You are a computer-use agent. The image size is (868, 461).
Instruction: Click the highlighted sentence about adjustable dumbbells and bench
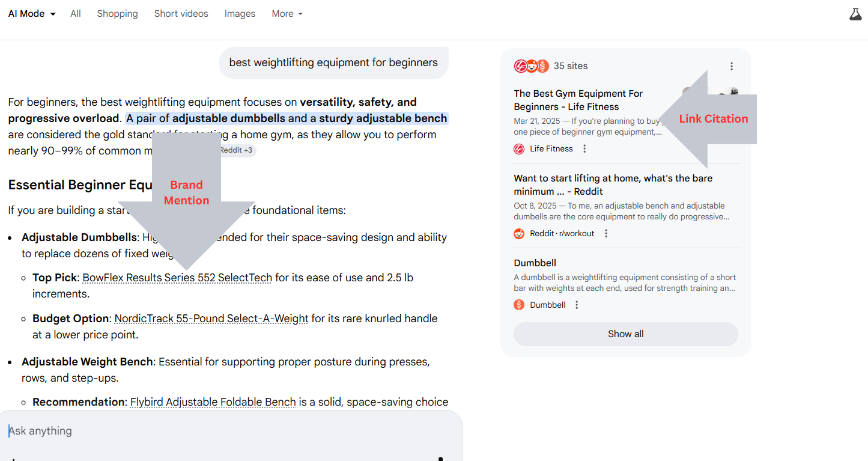(x=287, y=118)
